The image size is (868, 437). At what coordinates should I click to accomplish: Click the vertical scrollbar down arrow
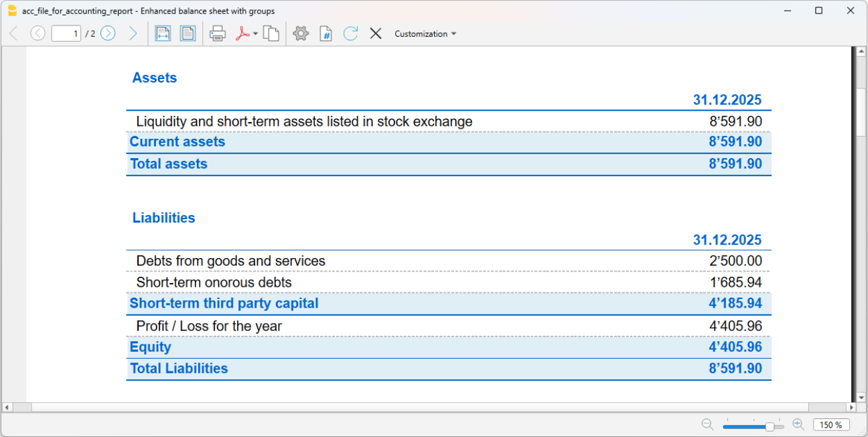click(x=861, y=397)
